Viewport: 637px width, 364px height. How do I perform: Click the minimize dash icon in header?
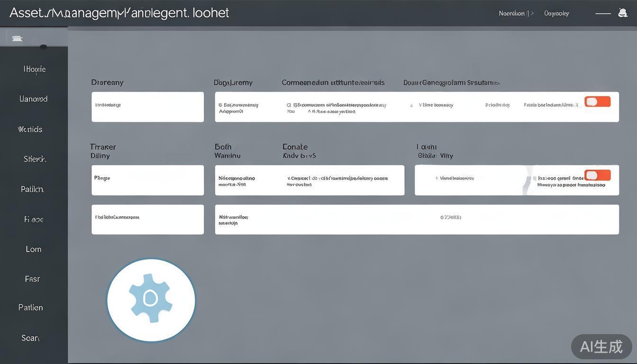pos(603,14)
